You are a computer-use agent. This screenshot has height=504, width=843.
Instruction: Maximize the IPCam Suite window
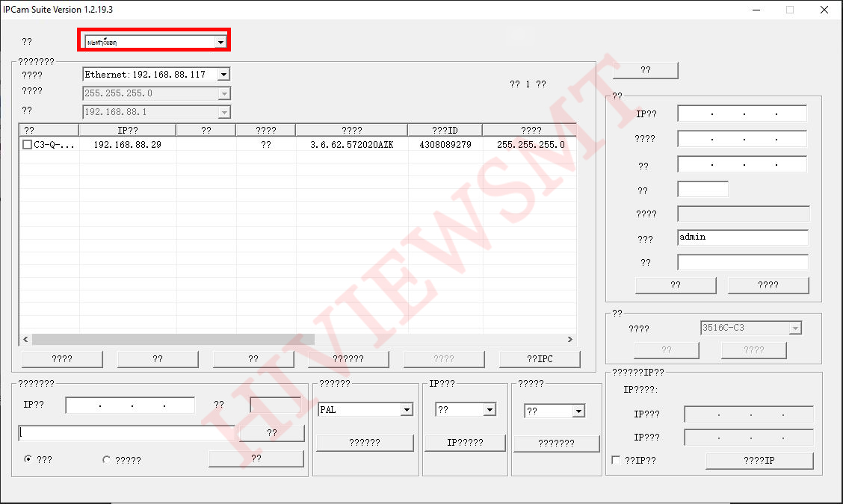pos(789,10)
